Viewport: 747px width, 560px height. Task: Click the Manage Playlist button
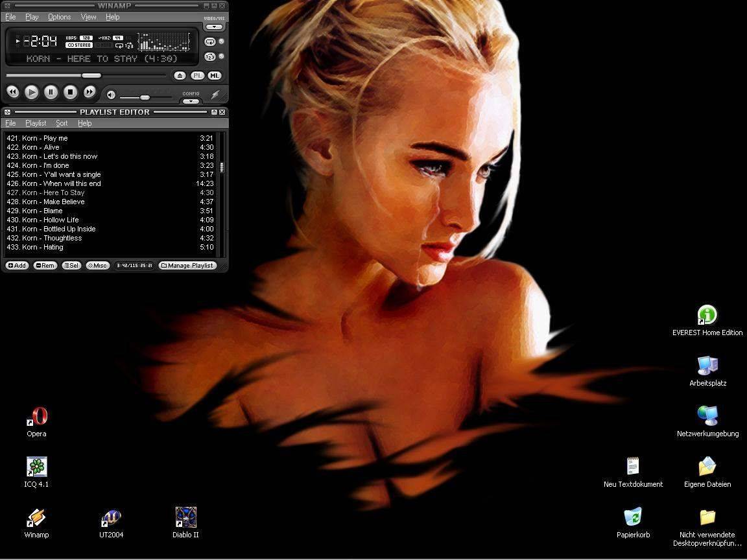tap(187, 265)
